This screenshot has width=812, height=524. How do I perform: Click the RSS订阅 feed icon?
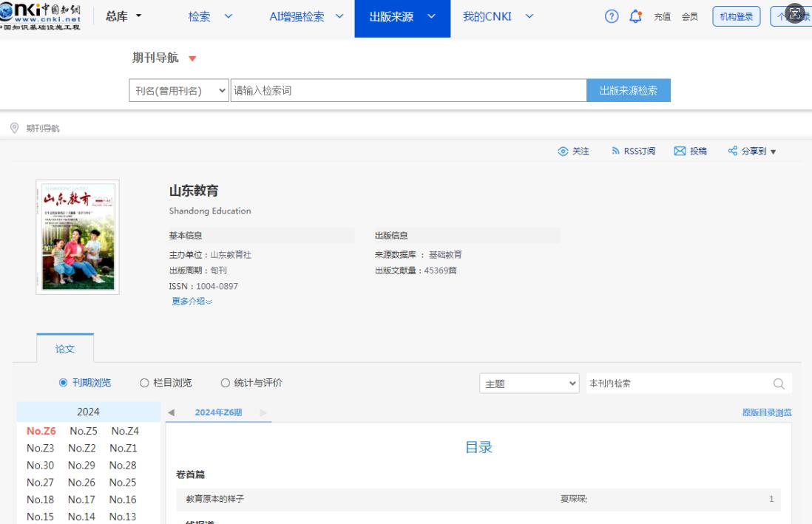tap(615, 151)
